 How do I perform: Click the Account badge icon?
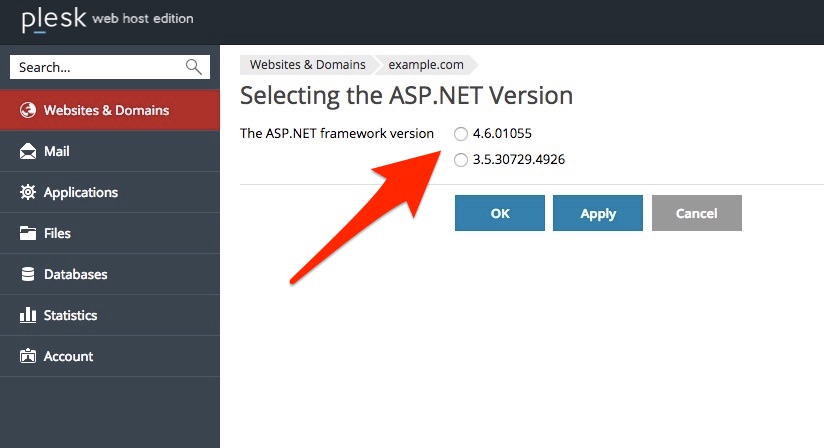coord(28,356)
